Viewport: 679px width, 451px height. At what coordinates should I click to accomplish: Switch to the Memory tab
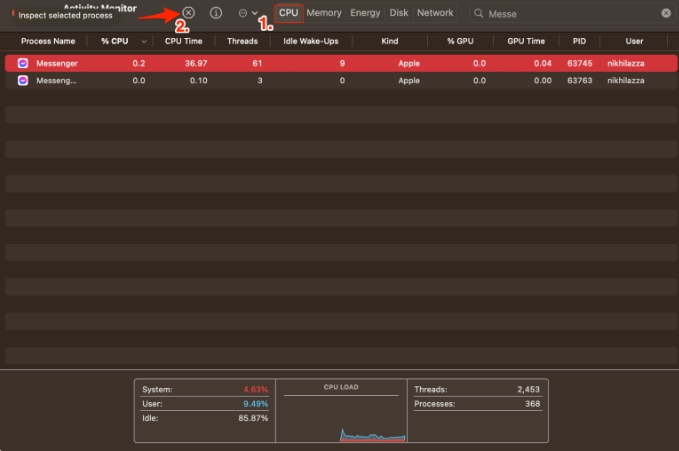pyautogui.click(x=324, y=13)
